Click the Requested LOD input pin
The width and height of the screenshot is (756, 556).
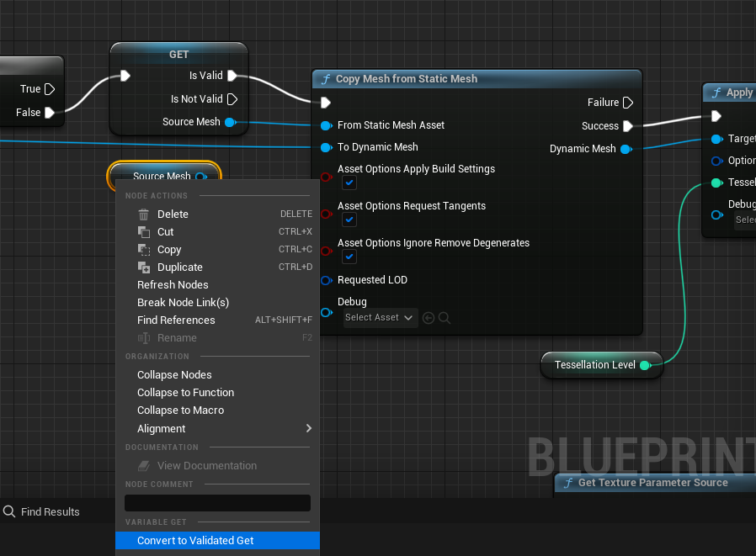pos(327,280)
